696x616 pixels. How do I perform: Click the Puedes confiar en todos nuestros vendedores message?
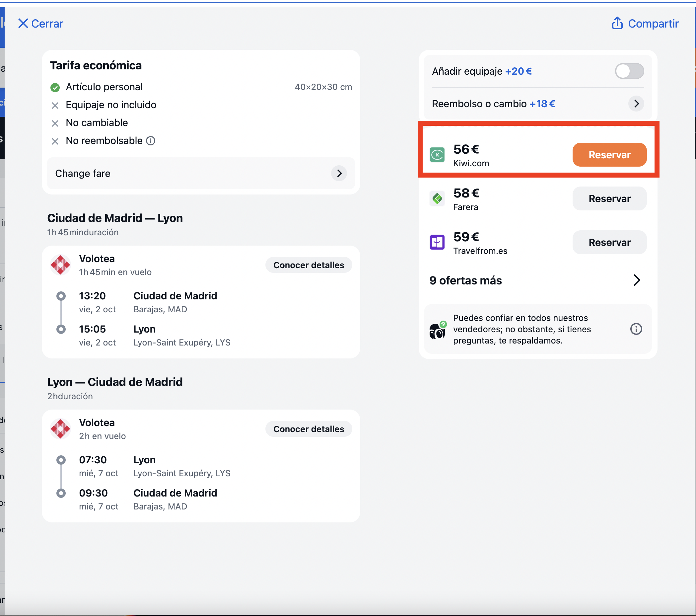[x=522, y=329]
